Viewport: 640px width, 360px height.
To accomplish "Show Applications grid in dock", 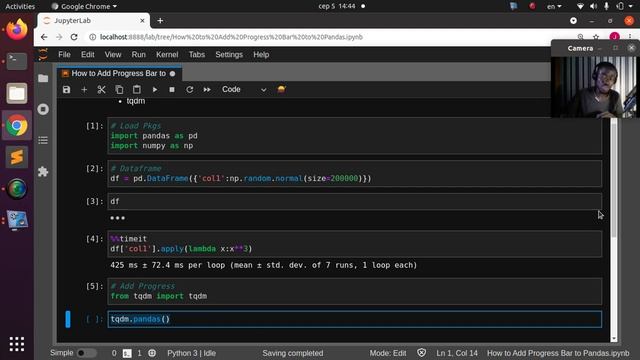I will click(x=17, y=344).
